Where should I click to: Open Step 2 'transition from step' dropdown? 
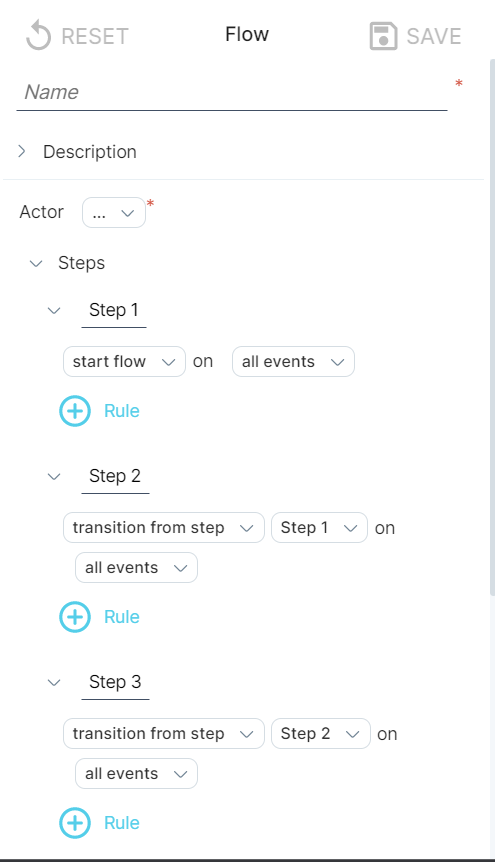(x=164, y=528)
